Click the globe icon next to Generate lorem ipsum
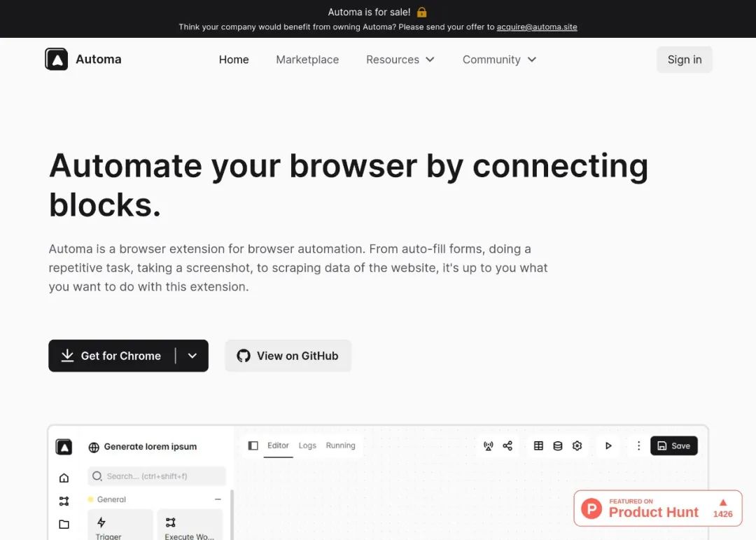Viewport: 756px width, 540px height. pyautogui.click(x=94, y=448)
